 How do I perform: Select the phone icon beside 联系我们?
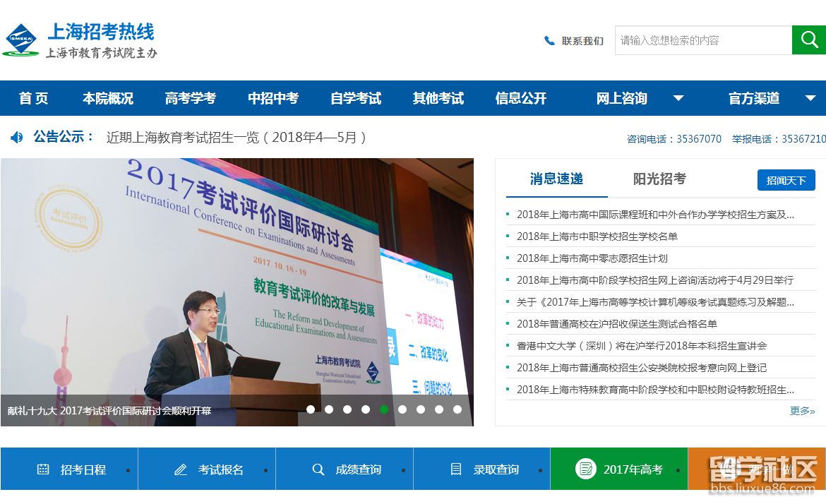click(x=549, y=40)
